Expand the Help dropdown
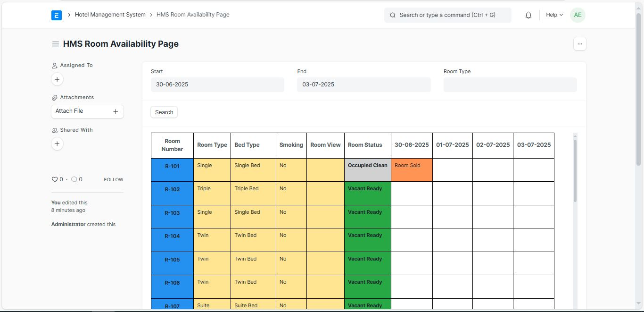Screen dimensions: 644x312 tap(554, 15)
